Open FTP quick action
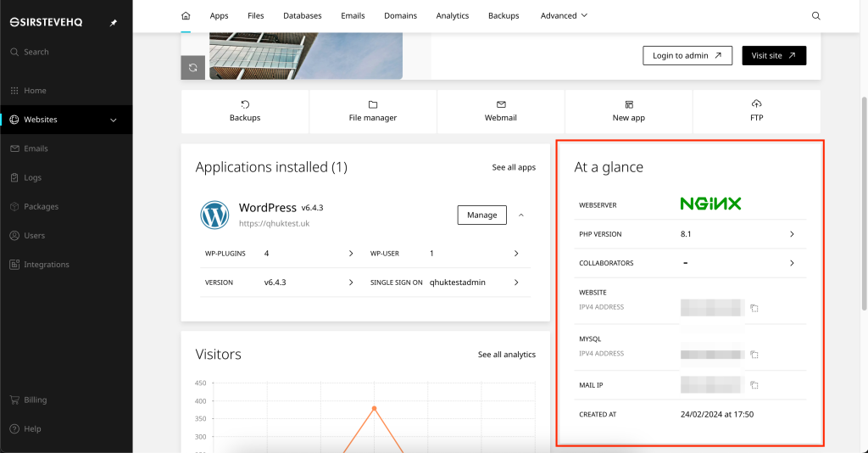Image resolution: width=868 pixels, height=453 pixels. tap(756, 111)
